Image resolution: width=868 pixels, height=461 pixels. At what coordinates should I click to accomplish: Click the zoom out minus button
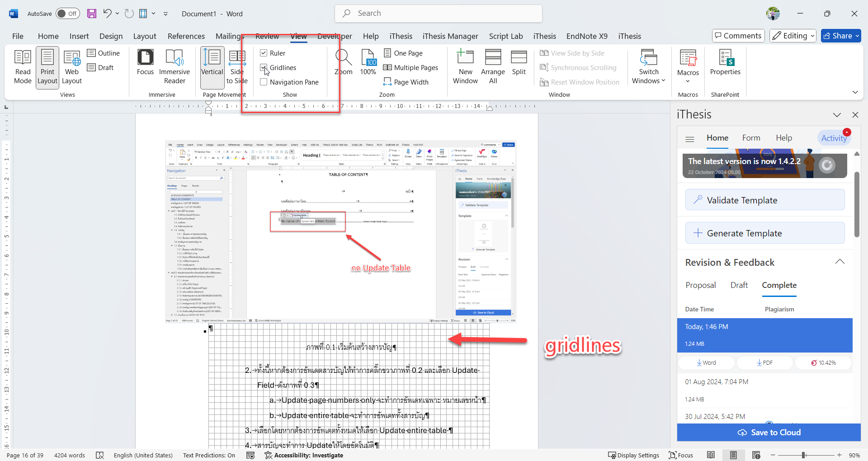pos(773,455)
